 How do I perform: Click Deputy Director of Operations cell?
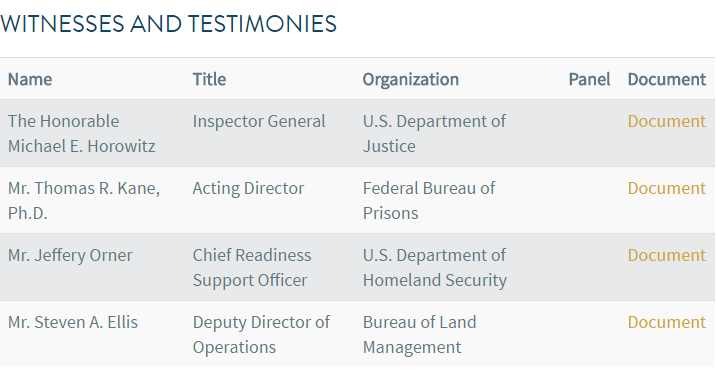point(261,334)
